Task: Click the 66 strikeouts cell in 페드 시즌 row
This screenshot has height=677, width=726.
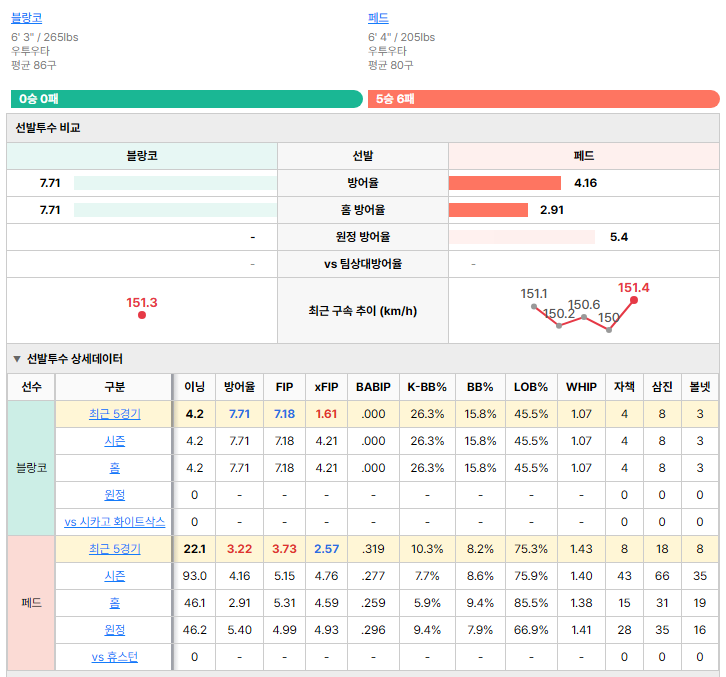Action: click(x=662, y=576)
